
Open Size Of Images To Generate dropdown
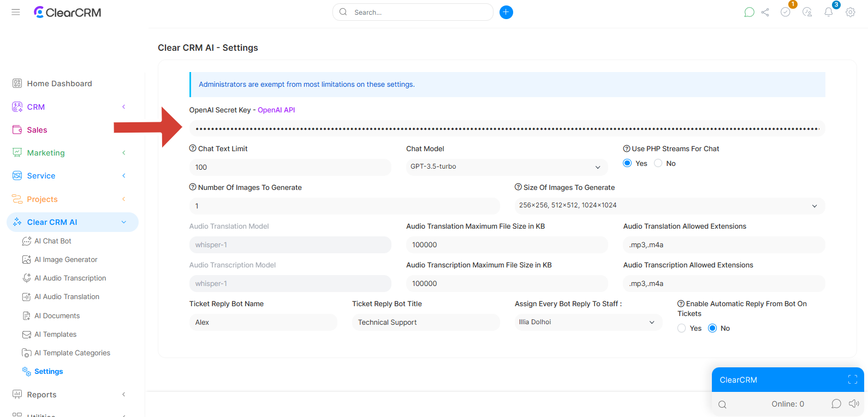tap(670, 206)
